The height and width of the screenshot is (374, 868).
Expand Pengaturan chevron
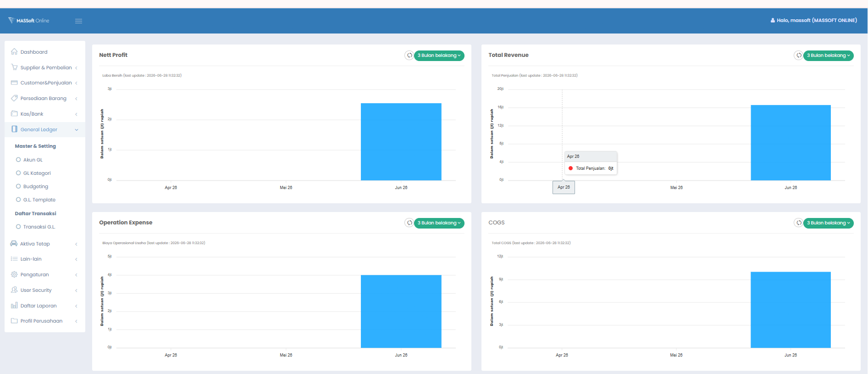[76, 275]
